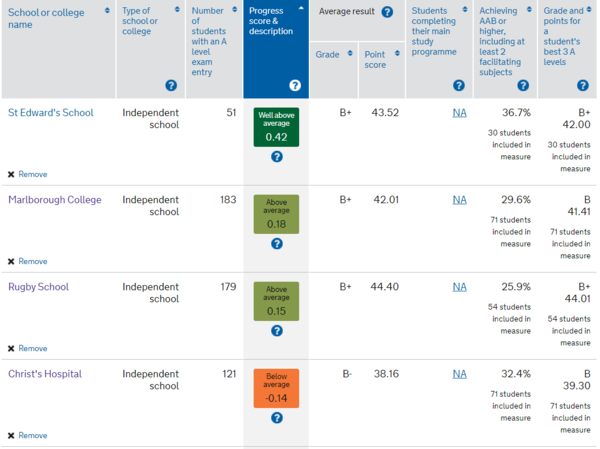Screen dimensions: 600x449
Task: Open Christ's Hospital page
Action: pyautogui.click(x=45, y=374)
